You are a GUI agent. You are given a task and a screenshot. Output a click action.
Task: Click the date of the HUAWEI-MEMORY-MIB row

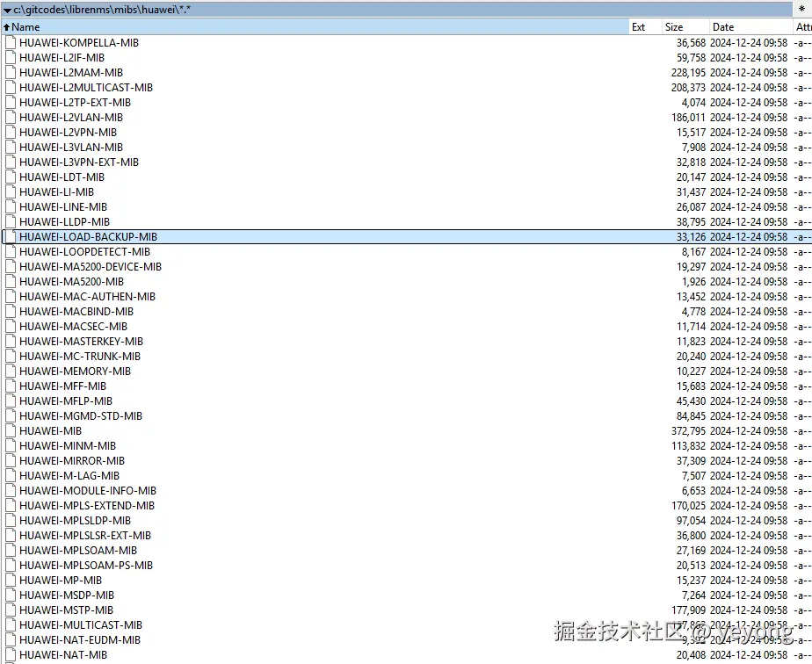point(749,371)
